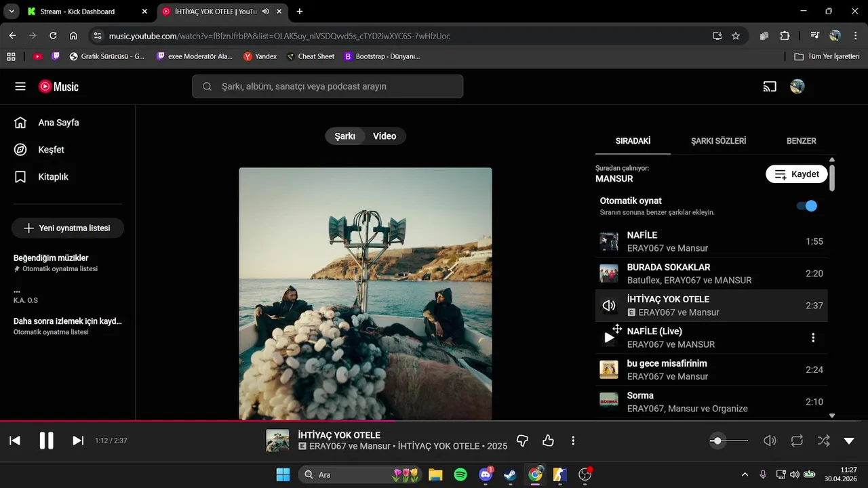Open the K.A. O.S playlist
Screen dimensions: 868x488
click(x=68, y=295)
